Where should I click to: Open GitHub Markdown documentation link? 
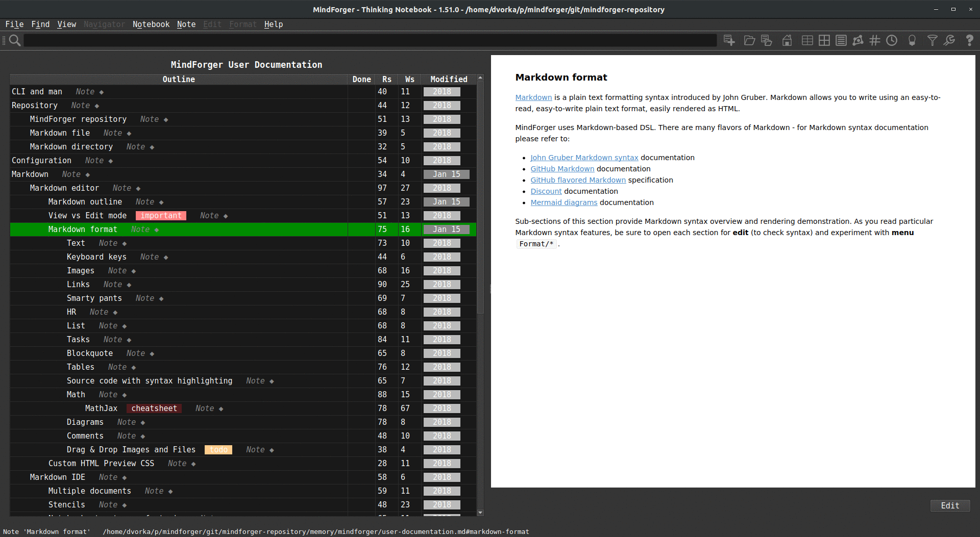point(562,169)
